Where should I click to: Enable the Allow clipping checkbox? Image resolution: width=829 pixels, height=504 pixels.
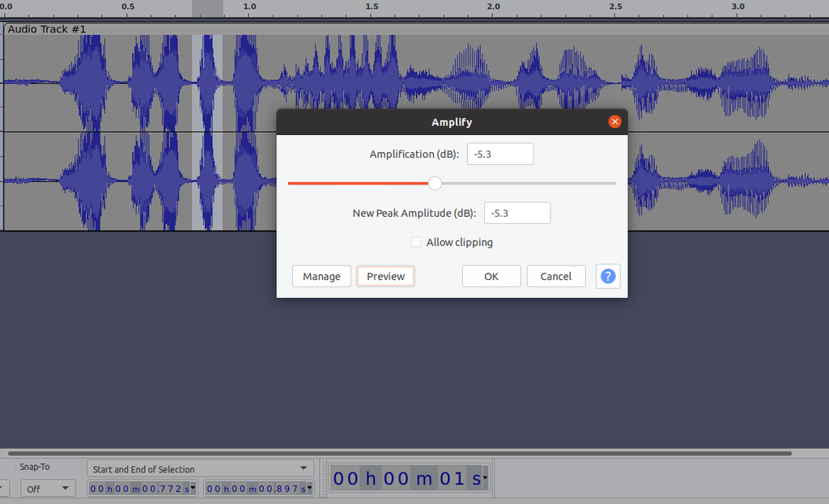point(416,242)
